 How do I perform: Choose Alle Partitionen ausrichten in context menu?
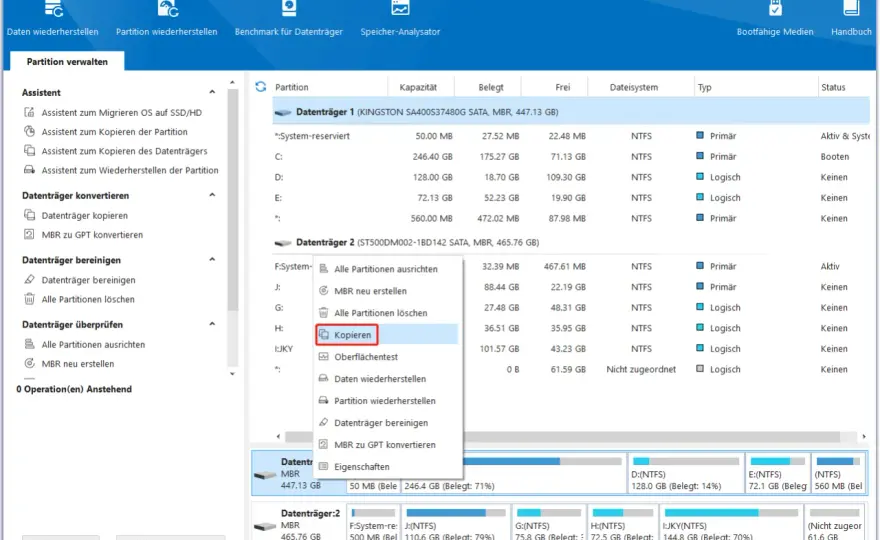click(x=388, y=269)
